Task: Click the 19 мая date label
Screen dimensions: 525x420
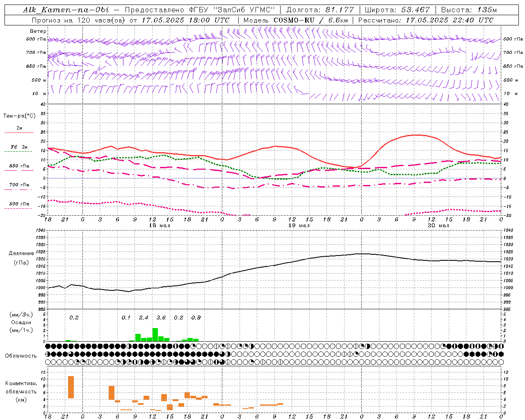Action: point(299,226)
